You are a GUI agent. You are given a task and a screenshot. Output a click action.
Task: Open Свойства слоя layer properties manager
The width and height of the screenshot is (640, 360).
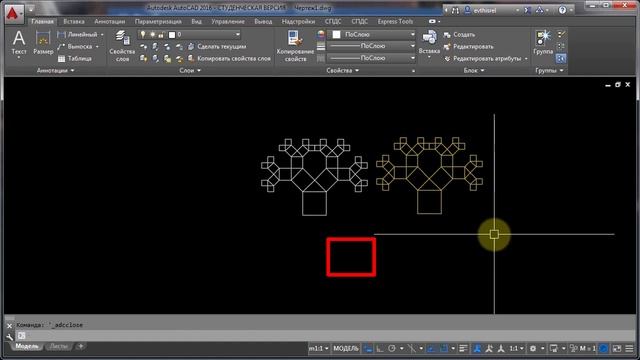pyautogui.click(x=122, y=46)
